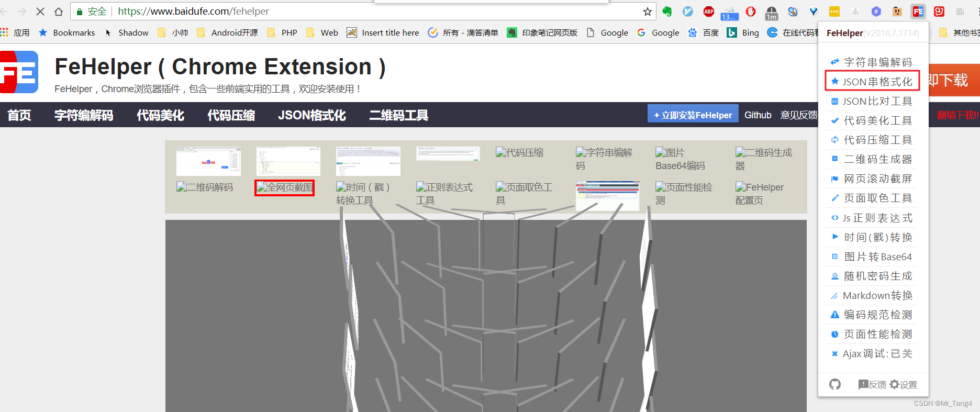Screen dimensions: 980x412
Task: Open JSON格式化 in site navigation
Action: click(312, 115)
